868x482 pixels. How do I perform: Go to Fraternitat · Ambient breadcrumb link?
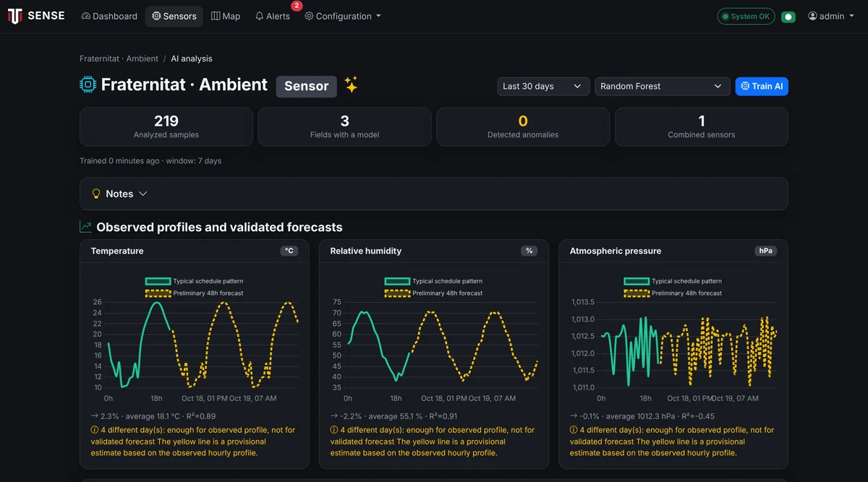(x=119, y=59)
